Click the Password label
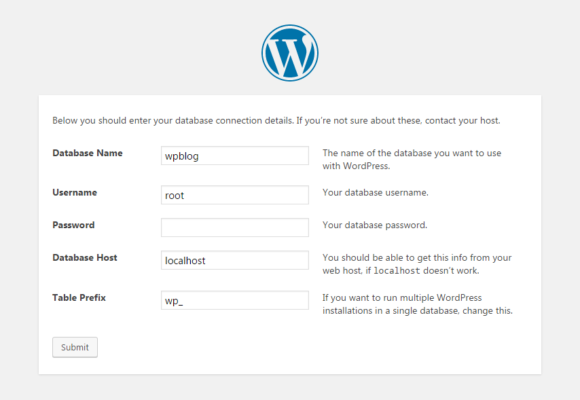This screenshot has height=400, width=580. click(74, 225)
